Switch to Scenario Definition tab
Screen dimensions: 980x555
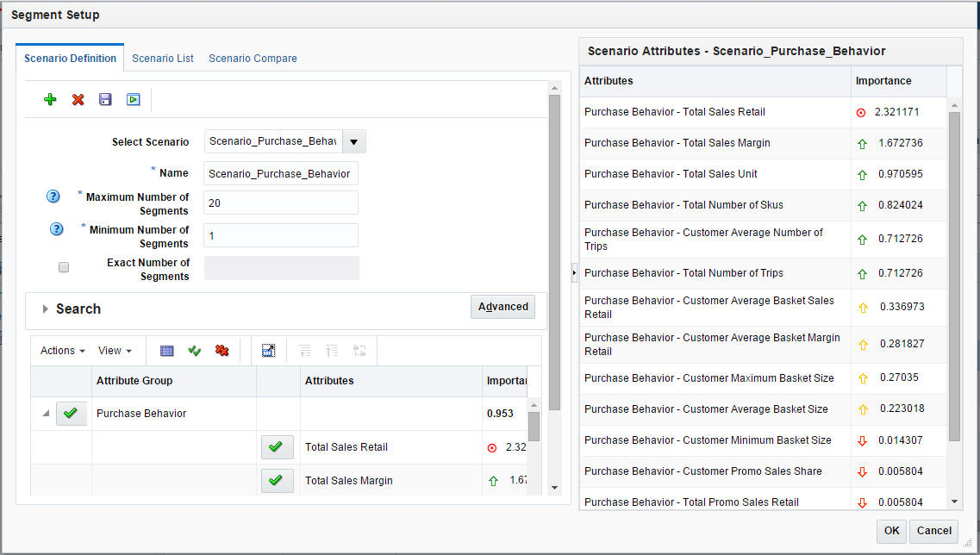coord(70,58)
